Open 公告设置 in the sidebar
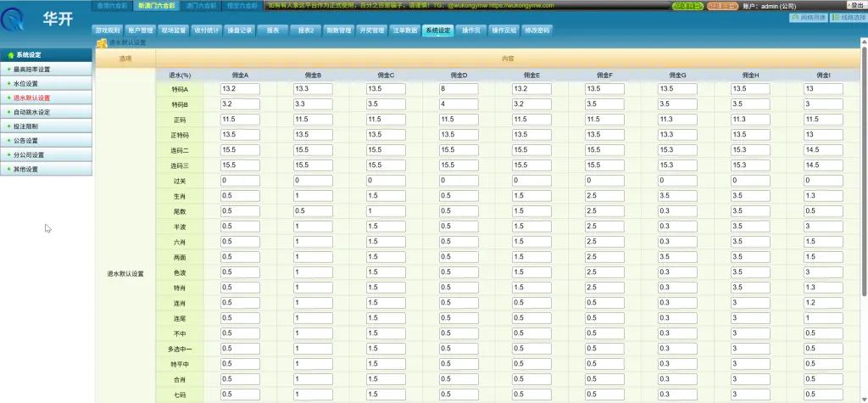The width and height of the screenshot is (868, 403). 46,141
